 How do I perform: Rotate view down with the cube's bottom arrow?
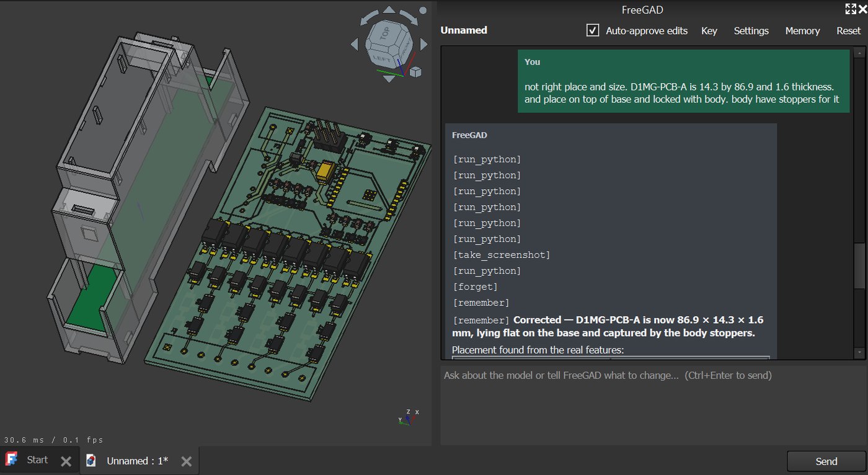coord(389,79)
